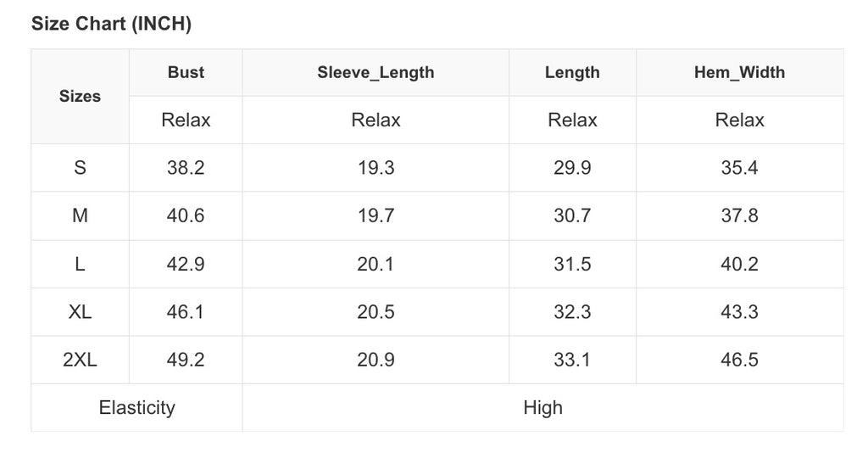Click the High elasticity value cell

(x=542, y=408)
